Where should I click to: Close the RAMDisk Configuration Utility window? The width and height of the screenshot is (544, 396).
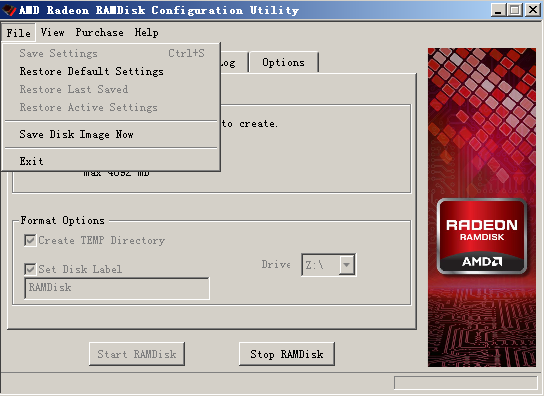click(533, 10)
